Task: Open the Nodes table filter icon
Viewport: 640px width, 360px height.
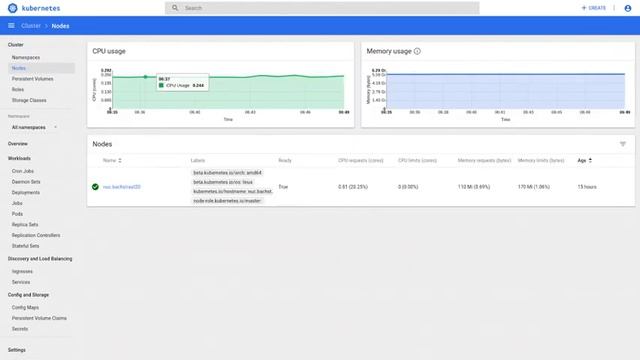Action: (623, 144)
